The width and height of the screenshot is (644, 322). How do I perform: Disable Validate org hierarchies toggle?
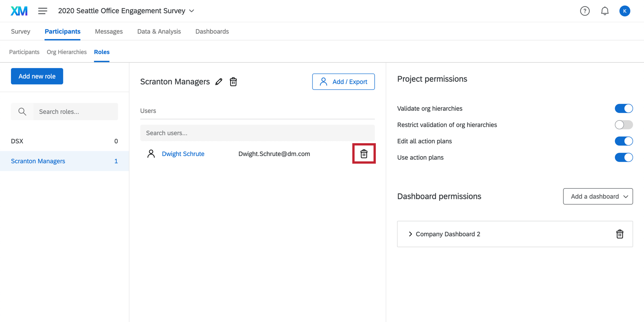pyautogui.click(x=624, y=108)
